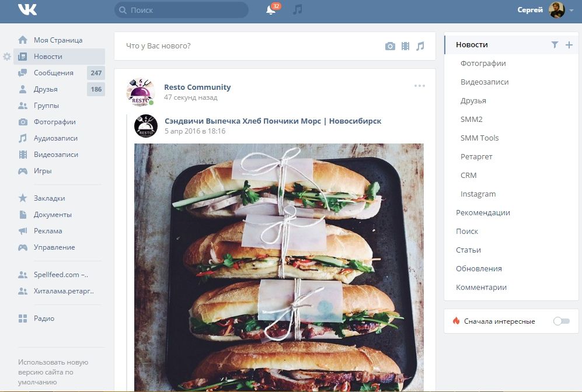Go to Друзья in the left menu
This screenshot has height=392, width=582.
46,89
